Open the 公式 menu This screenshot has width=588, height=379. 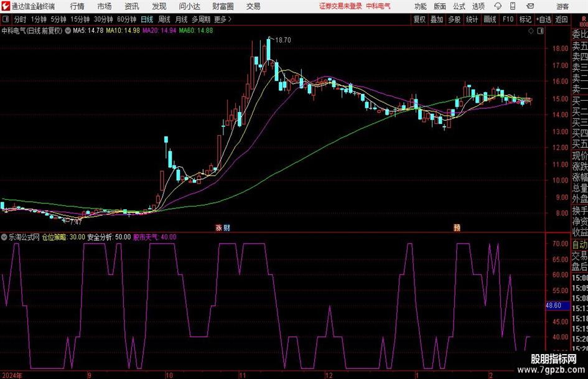point(459,6)
